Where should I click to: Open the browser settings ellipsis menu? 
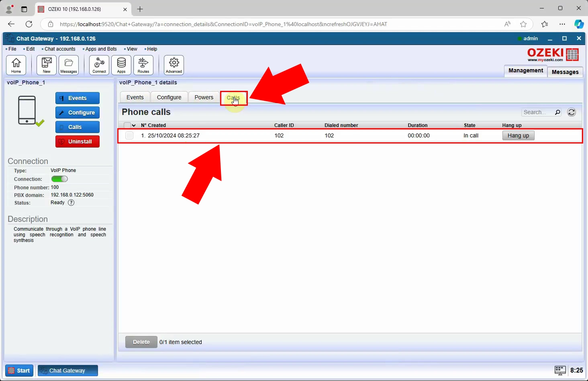tap(562, 24)
